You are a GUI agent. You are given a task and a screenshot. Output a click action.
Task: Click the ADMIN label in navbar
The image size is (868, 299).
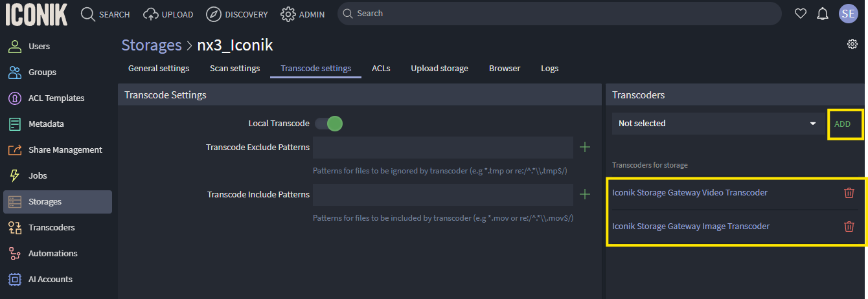(x=312, y=14)
